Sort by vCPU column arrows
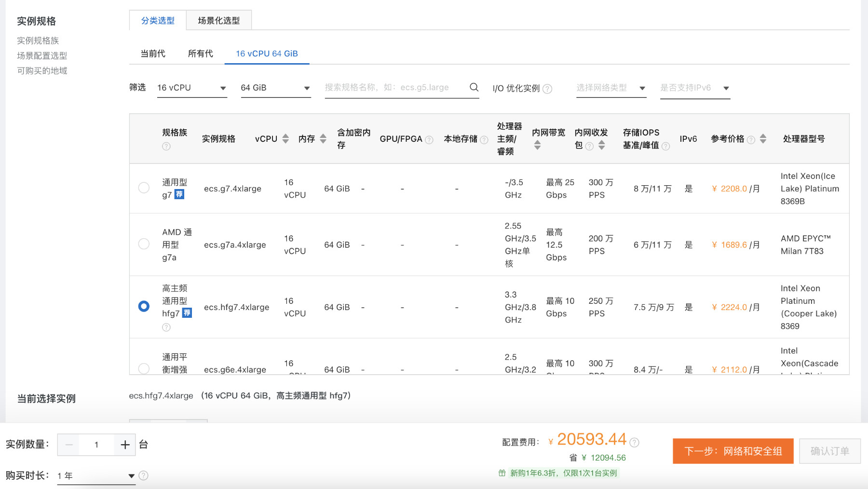868x489 pixels. 285,139
